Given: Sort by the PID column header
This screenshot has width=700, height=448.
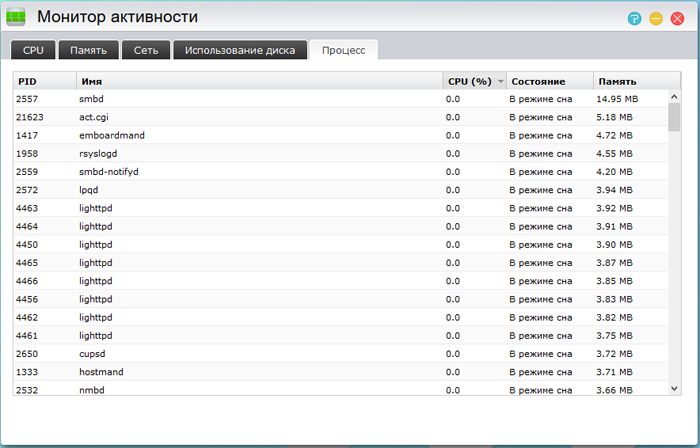Looking at the screenshot, I should (x=44, y=81).
